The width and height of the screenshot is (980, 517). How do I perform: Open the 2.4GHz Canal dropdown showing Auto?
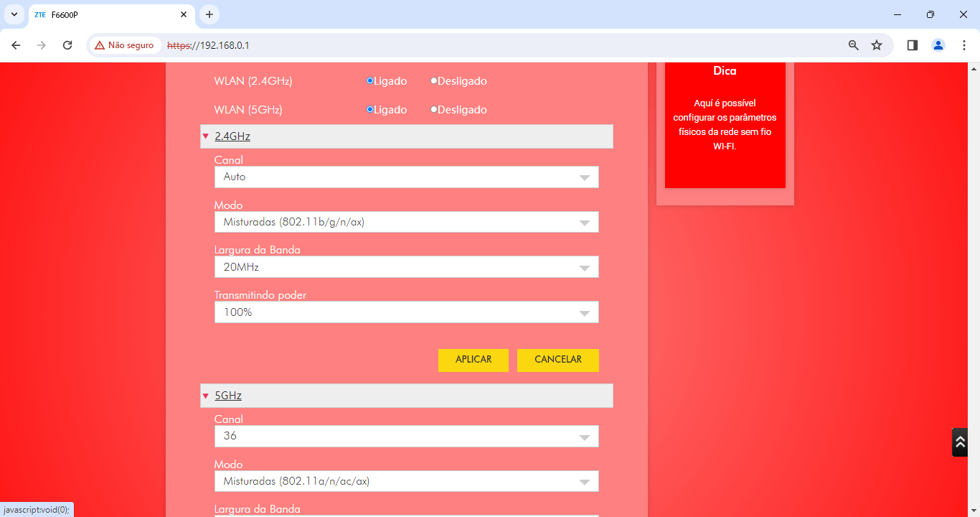(406, 177)
